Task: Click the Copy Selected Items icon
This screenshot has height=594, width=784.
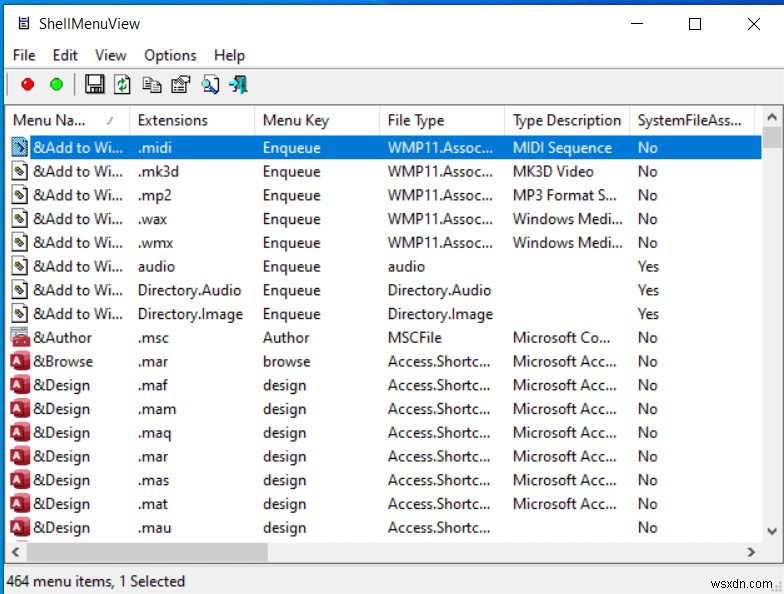Action: pos(152,85)
